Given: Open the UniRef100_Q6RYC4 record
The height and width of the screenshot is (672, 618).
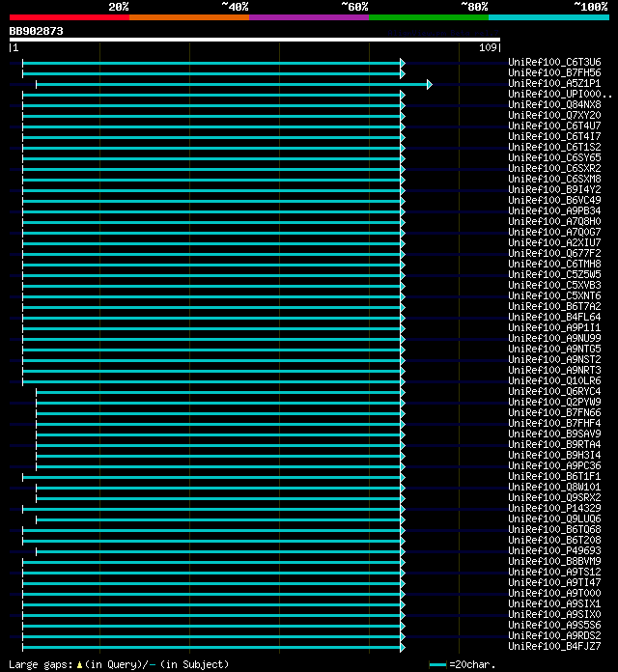Looking at the screenshot, I should pos(554,391).
